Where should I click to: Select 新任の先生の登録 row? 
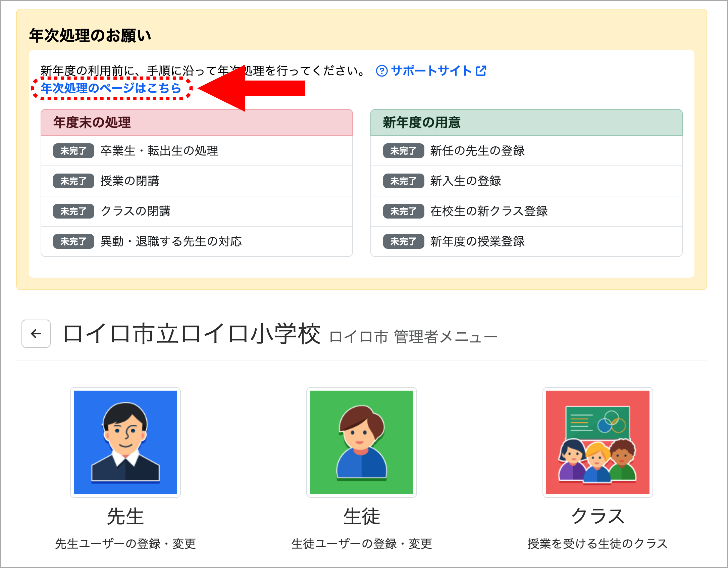point(477,151)
